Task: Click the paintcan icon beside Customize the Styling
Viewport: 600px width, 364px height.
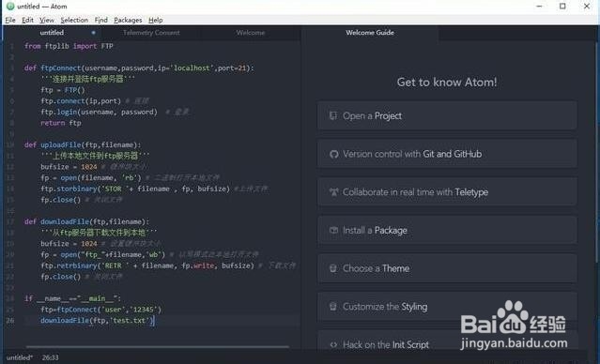Action: click(333, 307)
